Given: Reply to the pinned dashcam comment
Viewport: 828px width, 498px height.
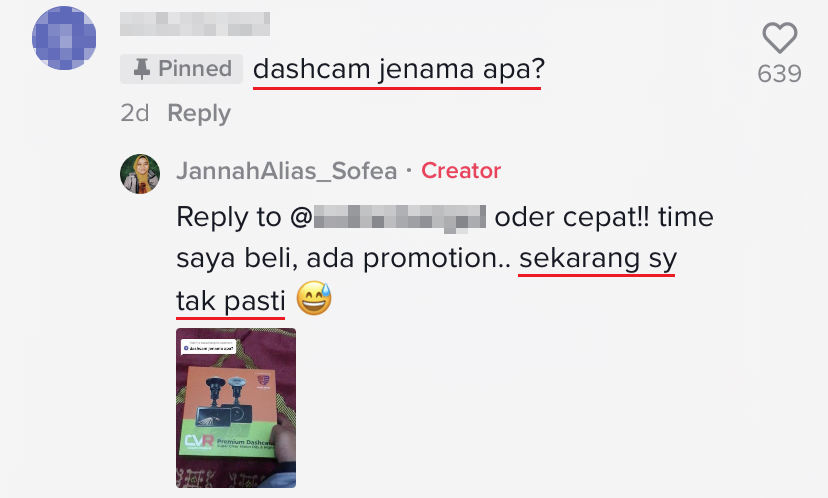Looking at the screenshot, I should [x=199, y=113].
